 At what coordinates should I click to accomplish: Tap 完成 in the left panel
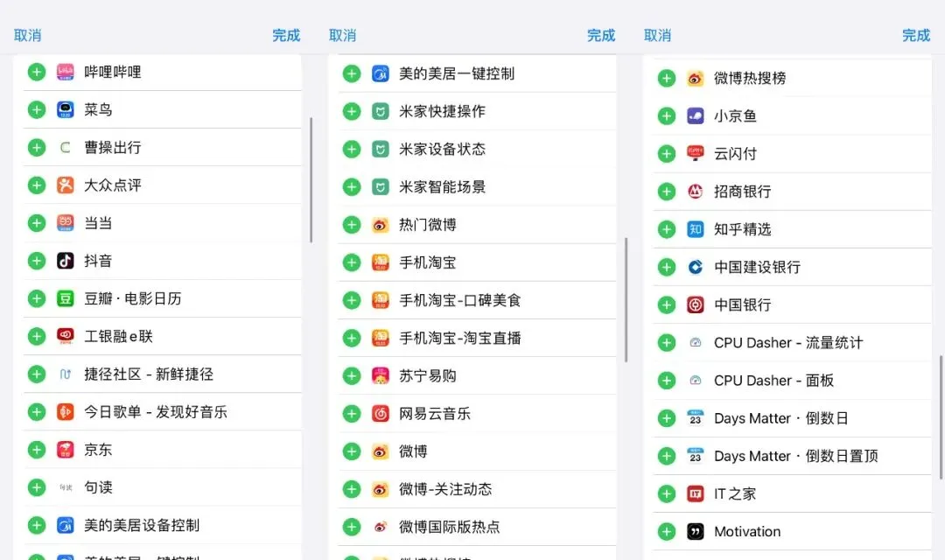[286, 36]
